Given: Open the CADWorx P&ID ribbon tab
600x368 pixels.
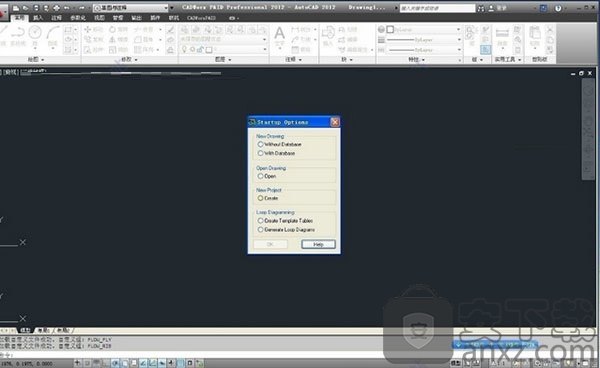Looking at the screenshot, I should point(201,18).
